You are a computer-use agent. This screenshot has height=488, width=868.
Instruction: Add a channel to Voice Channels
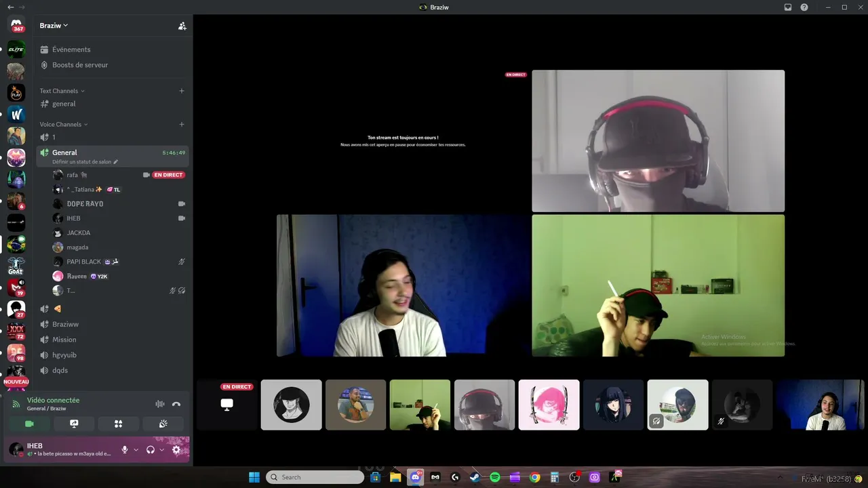pos(182,124)
